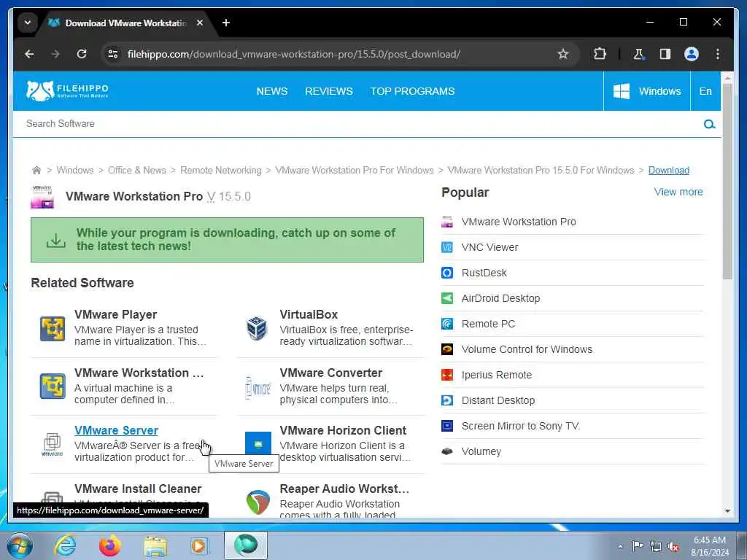Image resolution: width=747 pixels, height=560 pixels.
Task: Click the FileHippo logo
Action: (x=67, y=90)
